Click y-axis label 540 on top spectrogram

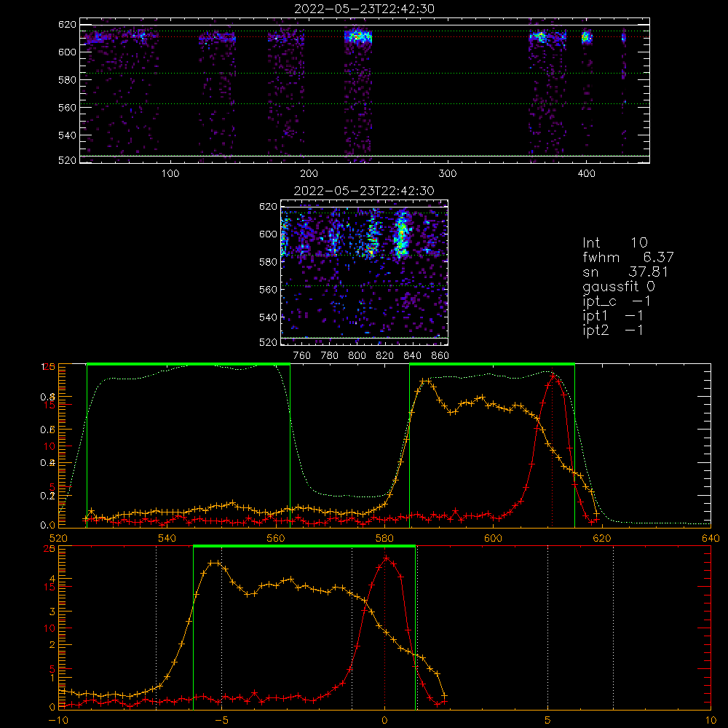[67, 135]
